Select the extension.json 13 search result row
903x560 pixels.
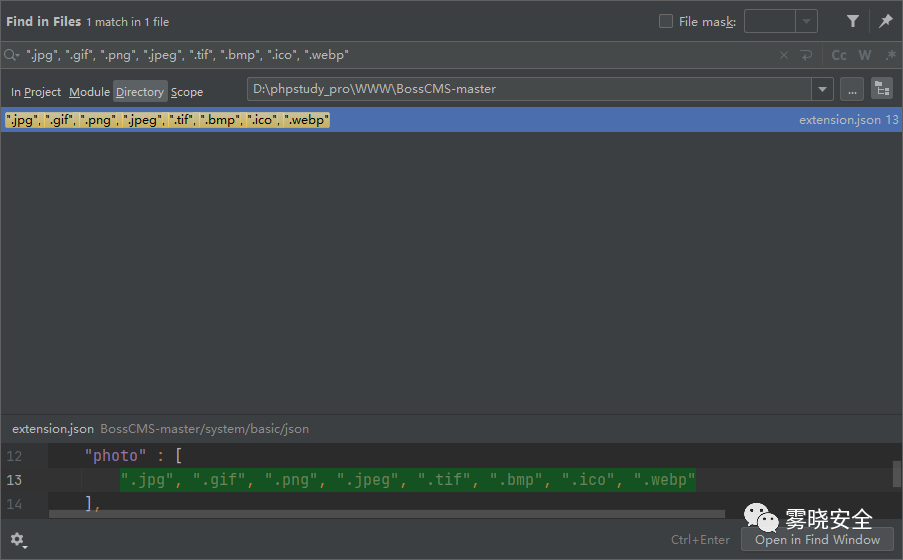[451, 120]
